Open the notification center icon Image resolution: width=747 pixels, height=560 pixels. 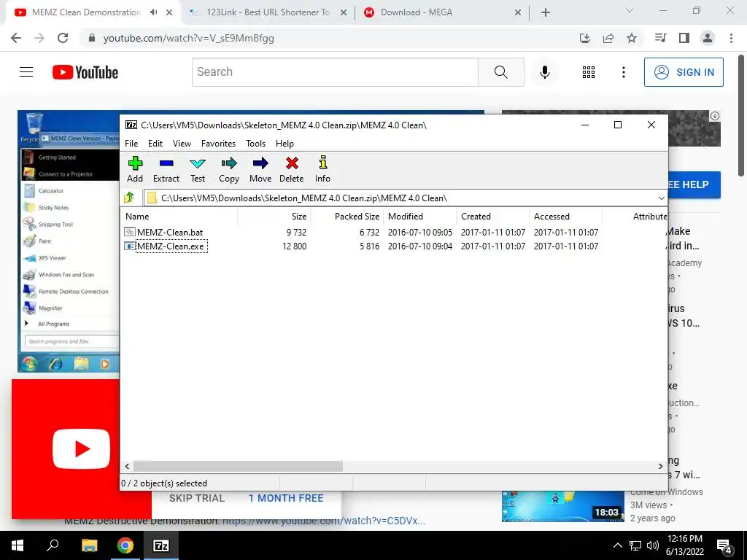point(724,545)
